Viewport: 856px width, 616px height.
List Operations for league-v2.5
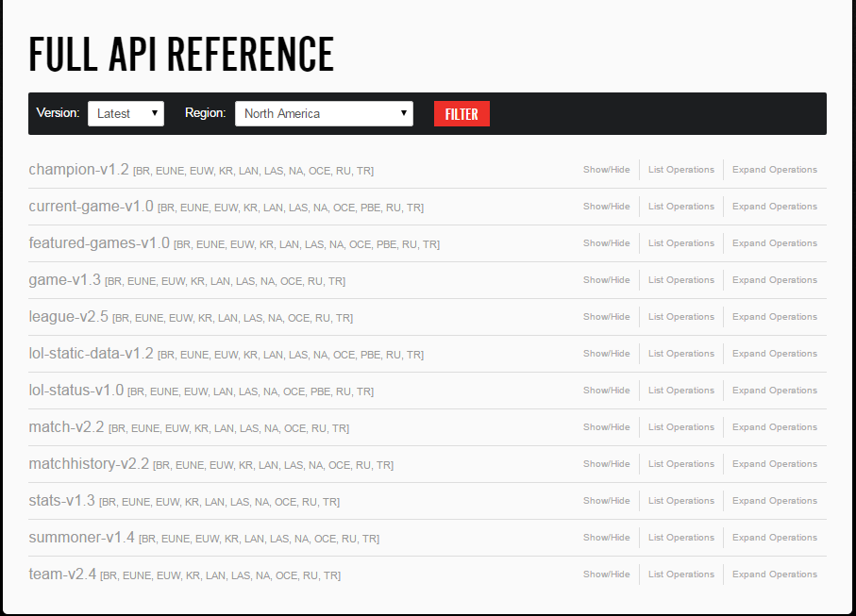[x=681, y=317]
